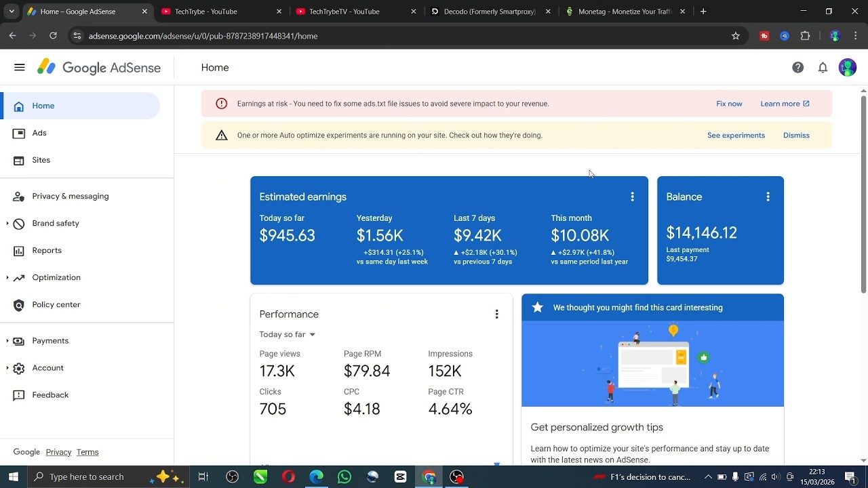Select Reports in the sidebar menu

tap(81, 250)
